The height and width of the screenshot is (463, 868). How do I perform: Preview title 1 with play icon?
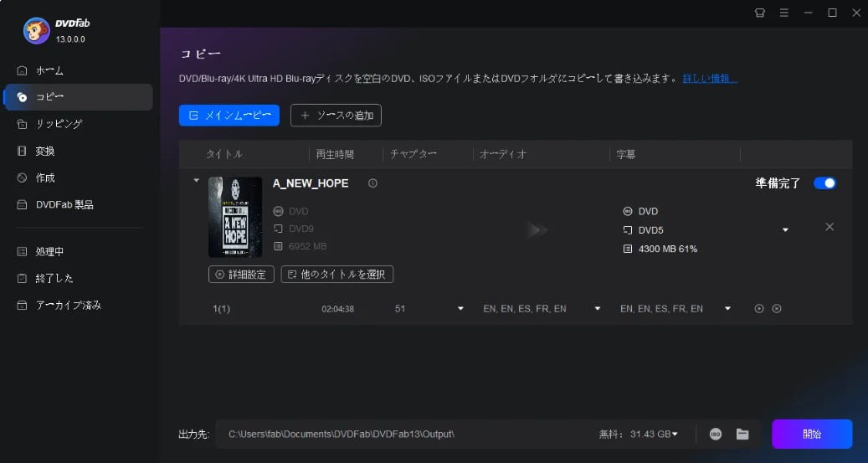click(x=759, y=308)
